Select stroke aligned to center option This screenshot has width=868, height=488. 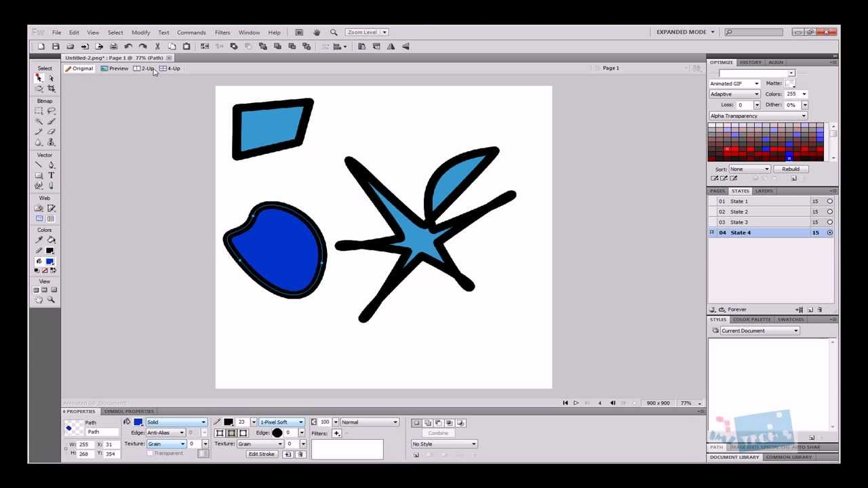pos(231,433)
